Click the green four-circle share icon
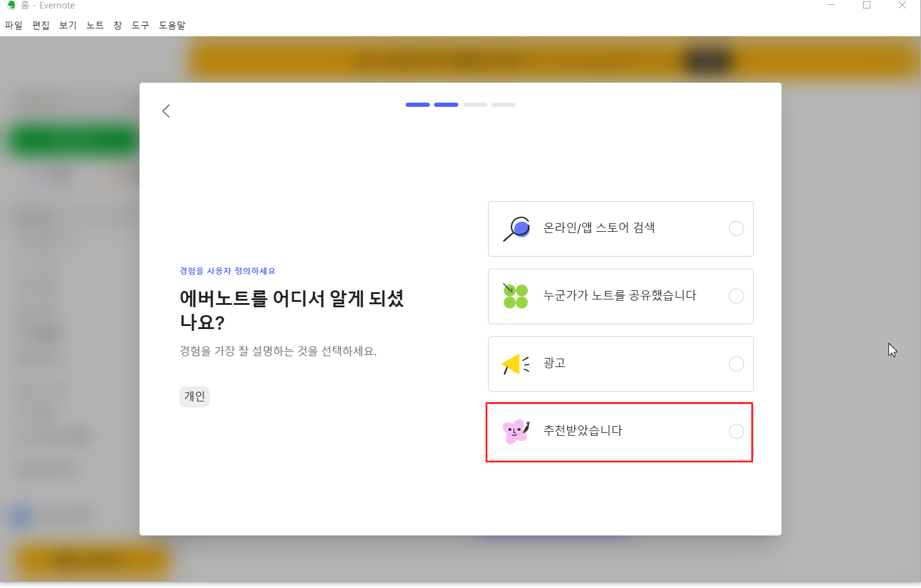Viewport: 921px width, 588px height. point(516,296)
